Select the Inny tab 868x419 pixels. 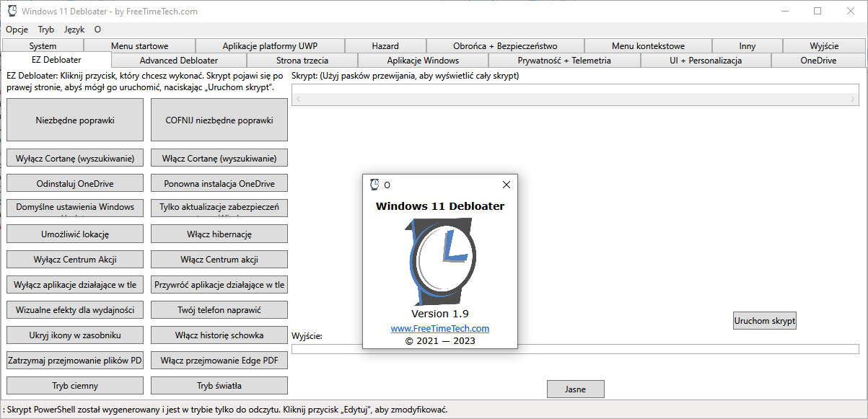(x=748, y=46)
